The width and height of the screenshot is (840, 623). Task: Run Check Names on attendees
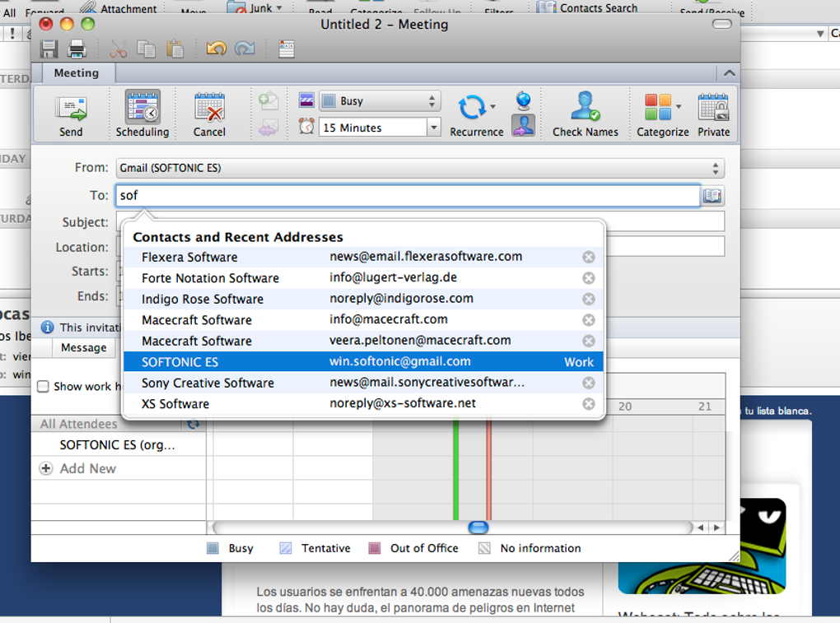pyautogui.click(x=586, y=114)
